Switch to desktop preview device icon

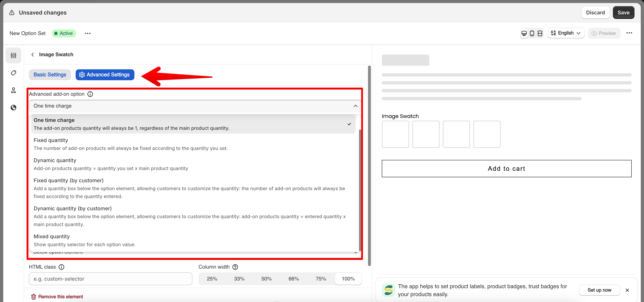point(524,33)
